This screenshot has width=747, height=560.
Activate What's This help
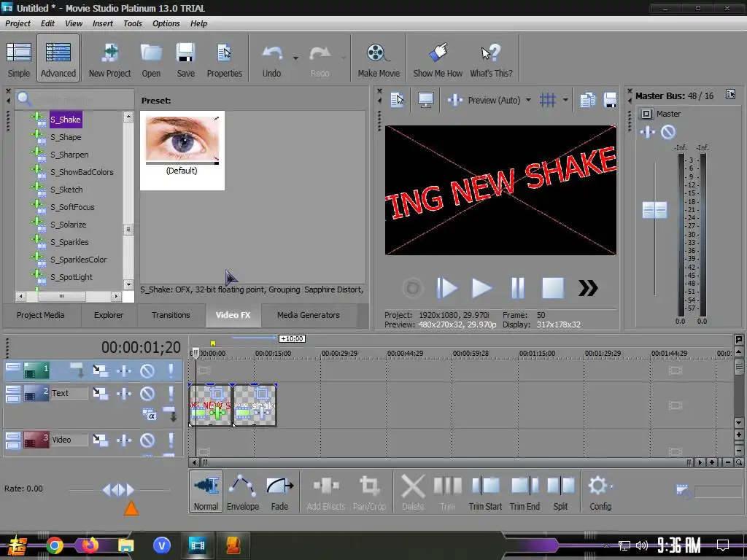pyautogui.click(x=491, y=60)
